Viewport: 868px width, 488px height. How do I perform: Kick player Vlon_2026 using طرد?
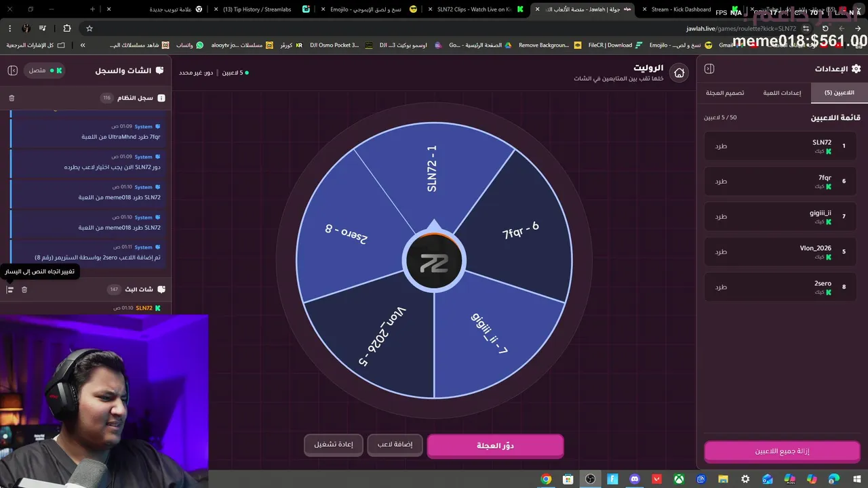point(721,251)
